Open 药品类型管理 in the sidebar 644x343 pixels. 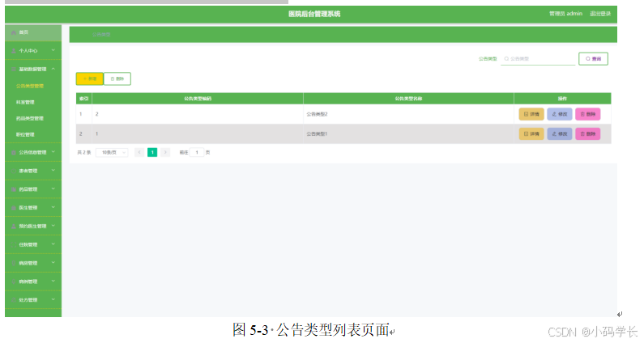[30, 119]
